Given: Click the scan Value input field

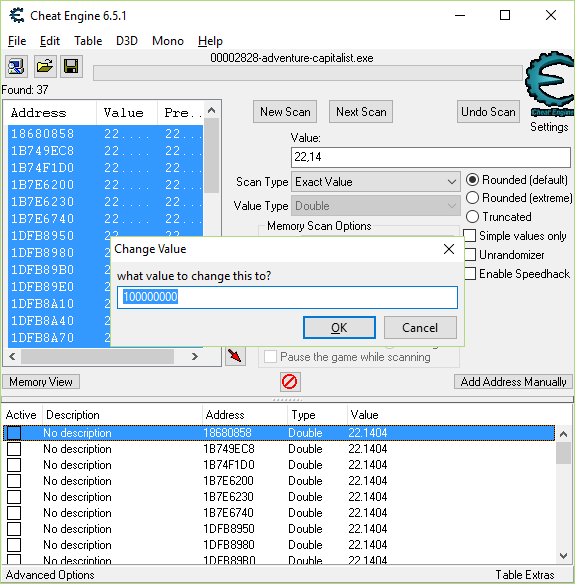Looking at the screenshot, I should click(x=431, y=157).
